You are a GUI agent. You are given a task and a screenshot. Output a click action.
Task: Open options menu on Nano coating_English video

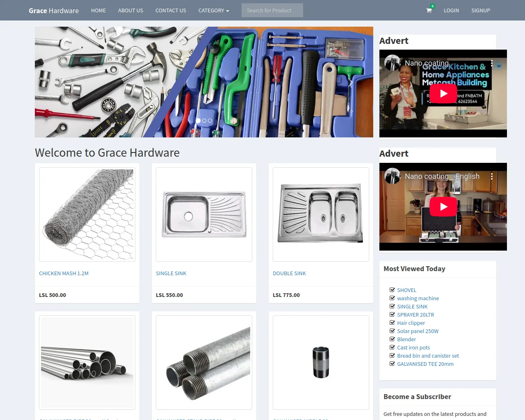pos(491,176)
